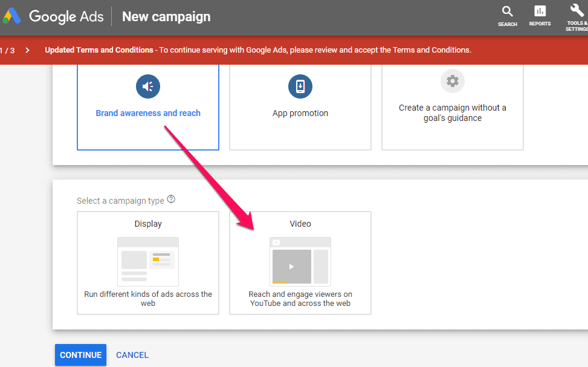Click the Google Ads logo icon

coord(11,16)
